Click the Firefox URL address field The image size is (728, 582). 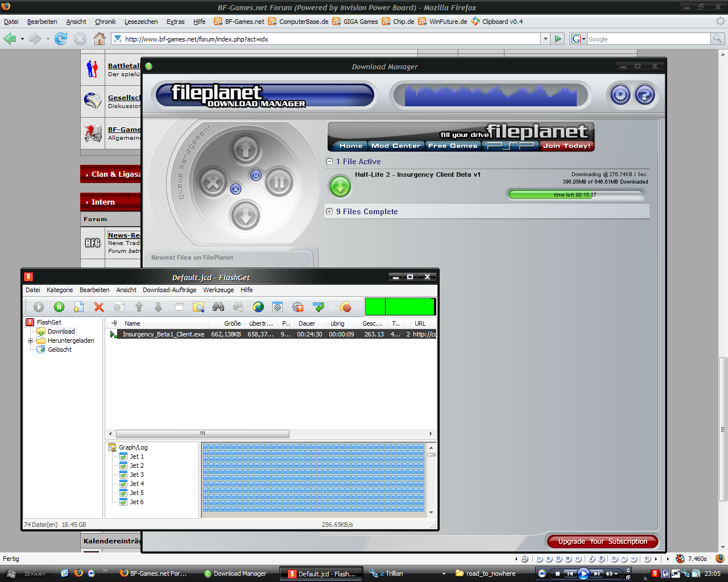coord(326,39)
